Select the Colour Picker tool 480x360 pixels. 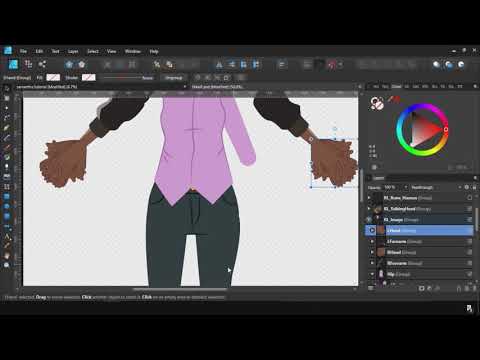pos(7,246)
